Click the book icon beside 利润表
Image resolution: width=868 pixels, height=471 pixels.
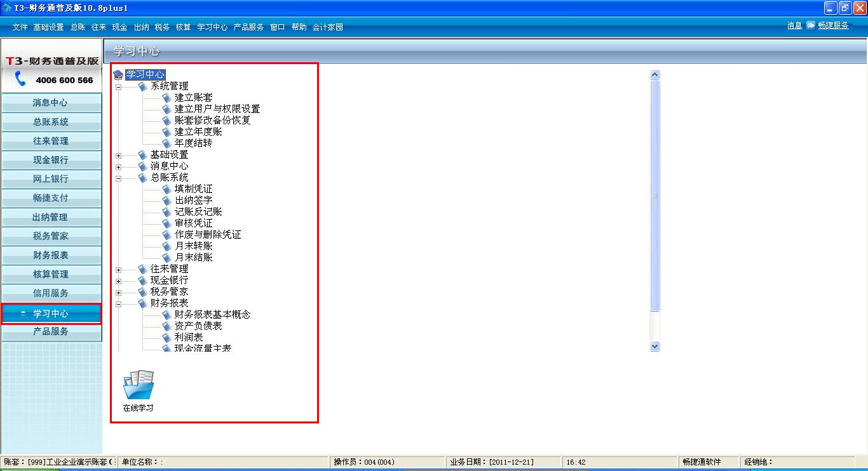166,338
